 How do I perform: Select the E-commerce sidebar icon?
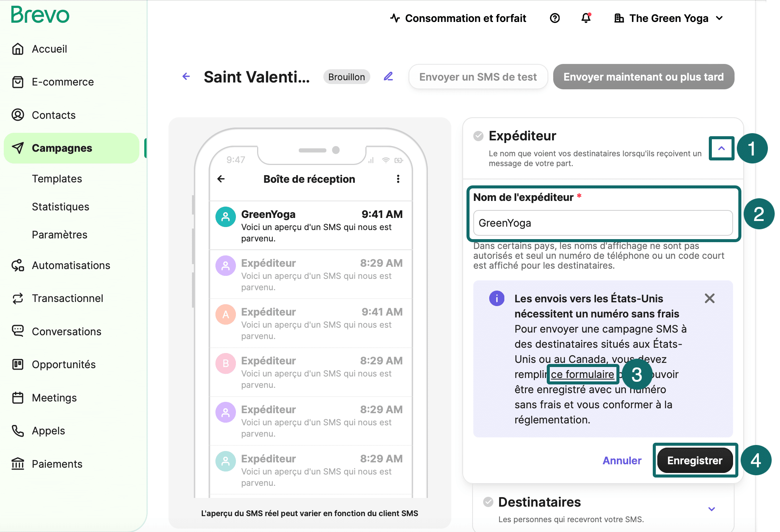(x=18, y=82)
